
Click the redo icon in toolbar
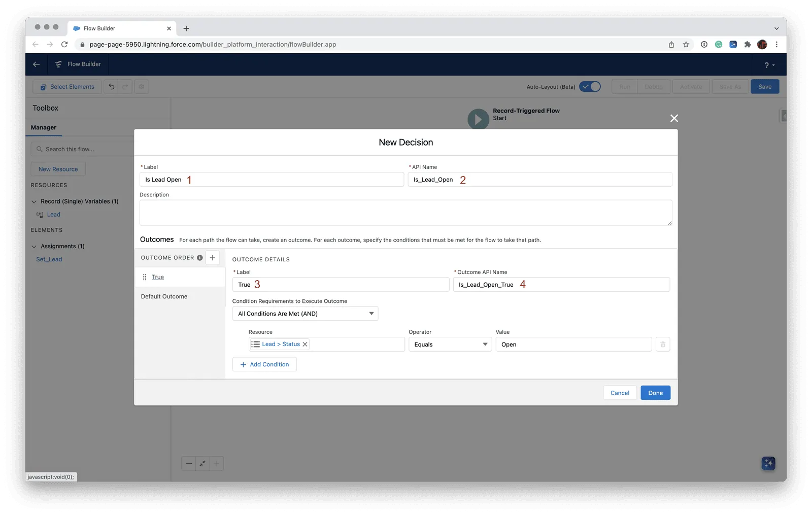(x=125, y=87)
